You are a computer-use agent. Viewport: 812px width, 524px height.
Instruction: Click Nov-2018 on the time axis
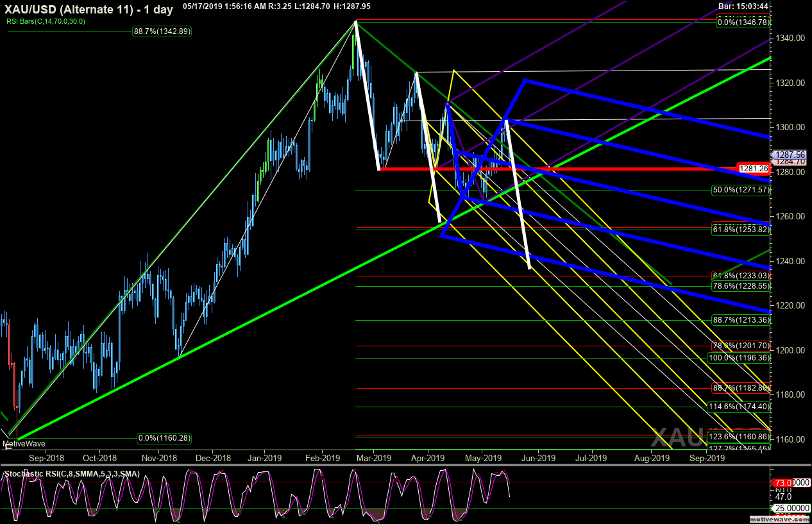point(159,458)
